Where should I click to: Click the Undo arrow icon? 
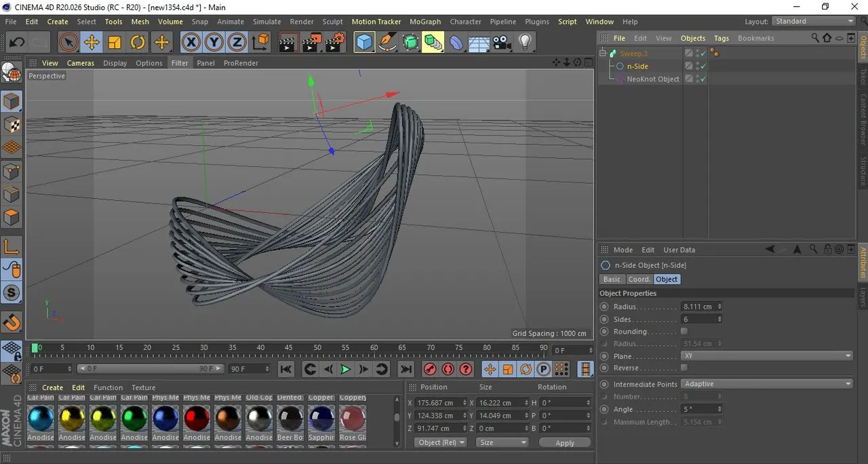pyautogui.click(x=16, y=43)
